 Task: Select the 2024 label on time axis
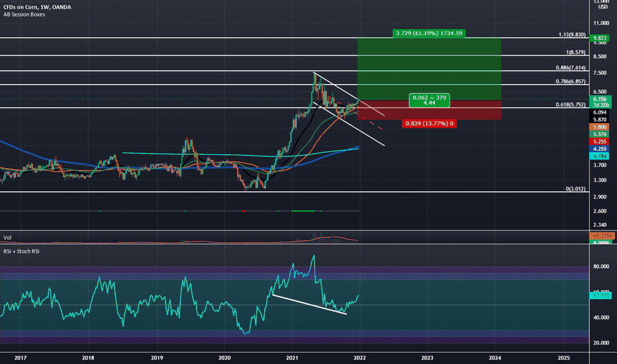point(495,357)
